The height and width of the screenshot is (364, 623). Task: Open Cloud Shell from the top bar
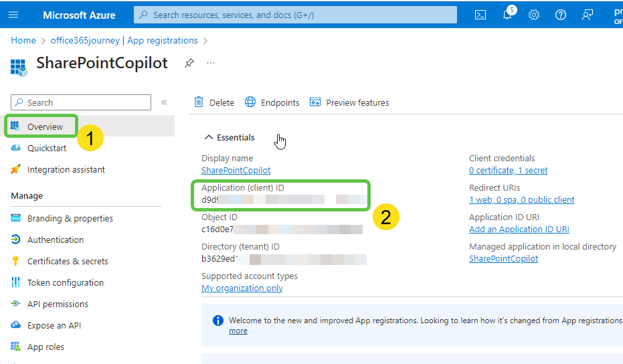pyautogui.click(x=480, y=15)
